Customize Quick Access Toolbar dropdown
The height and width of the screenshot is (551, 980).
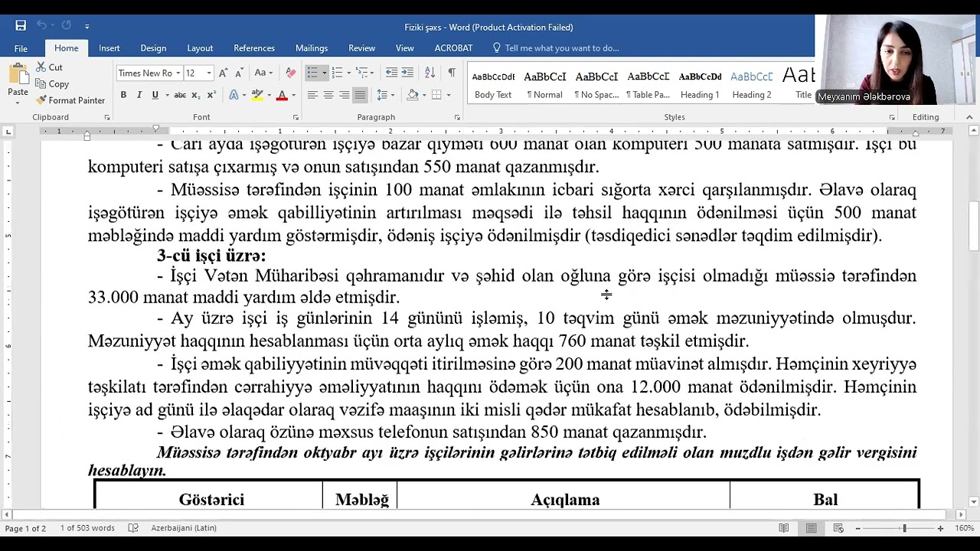coord(87,27)
